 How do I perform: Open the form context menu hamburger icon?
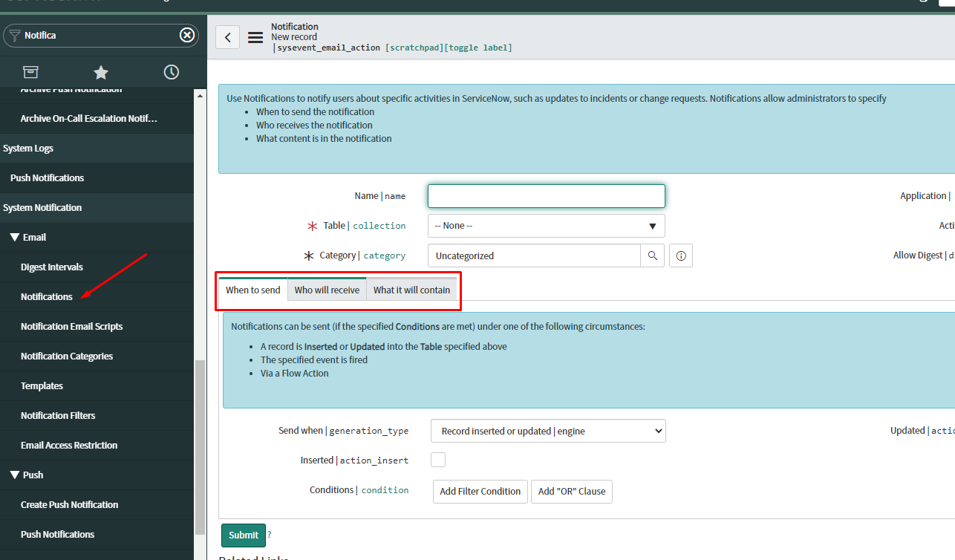255,36
